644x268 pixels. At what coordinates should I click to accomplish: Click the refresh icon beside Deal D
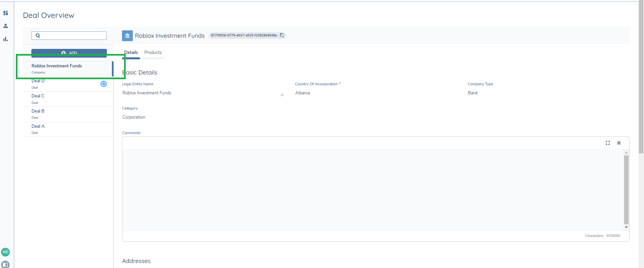(x=103, y=84)
